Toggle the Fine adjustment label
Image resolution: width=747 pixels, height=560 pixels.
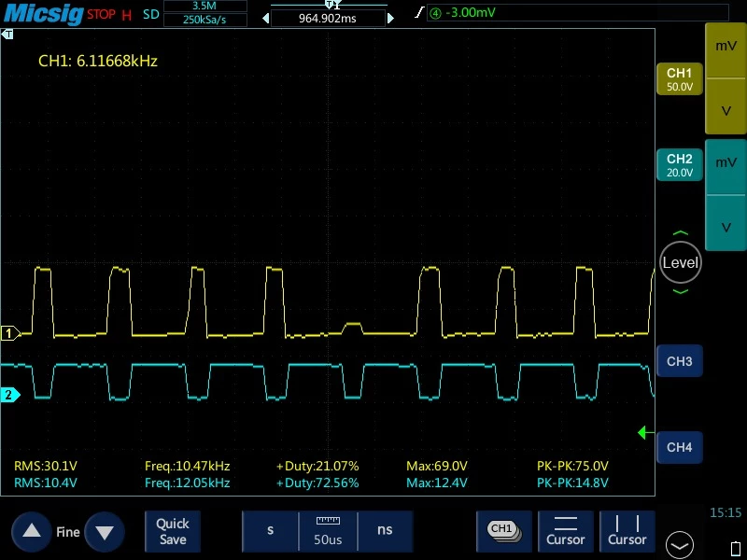click(x=67, y=532)
